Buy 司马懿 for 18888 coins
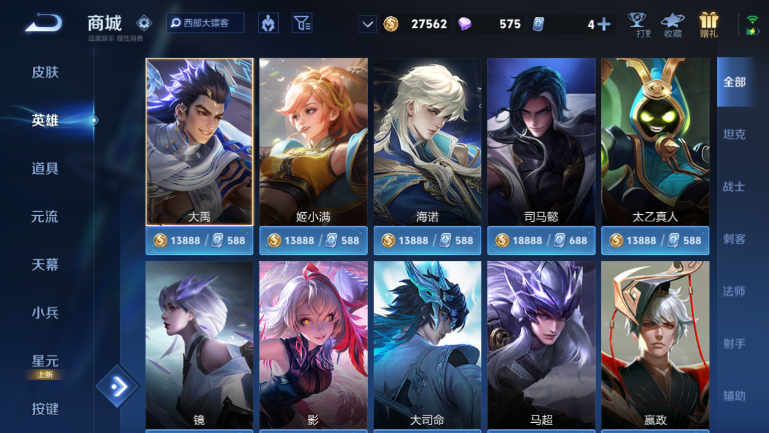 [541, 240]
